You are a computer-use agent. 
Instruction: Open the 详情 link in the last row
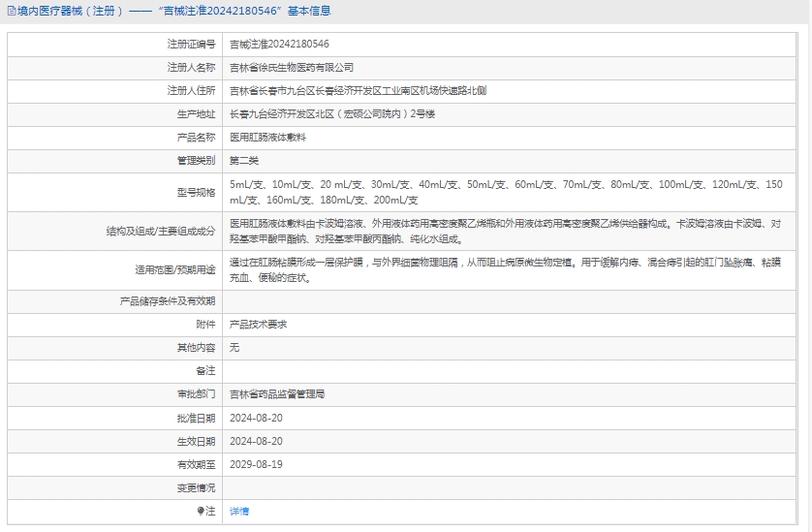tap(239, 511)
